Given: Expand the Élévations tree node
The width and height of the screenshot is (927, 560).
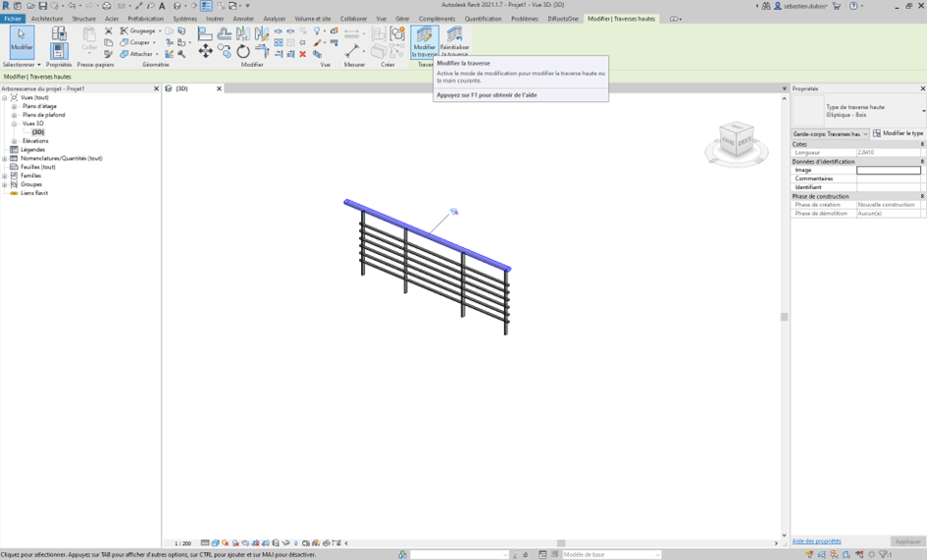Looking at the screenshot, I should [x=14, y=141].
